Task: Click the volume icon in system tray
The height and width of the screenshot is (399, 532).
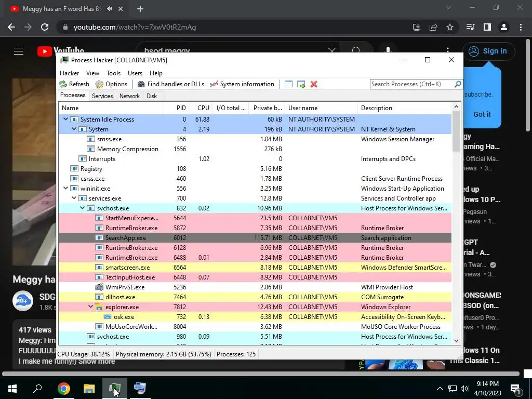Action: point(464,389)
